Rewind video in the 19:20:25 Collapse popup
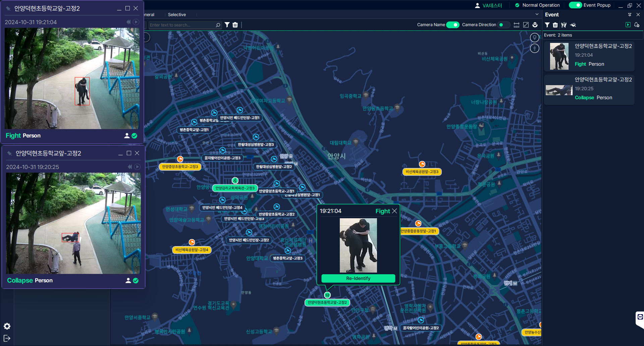This screenshot has height=346, width=644. pos(130,167)
